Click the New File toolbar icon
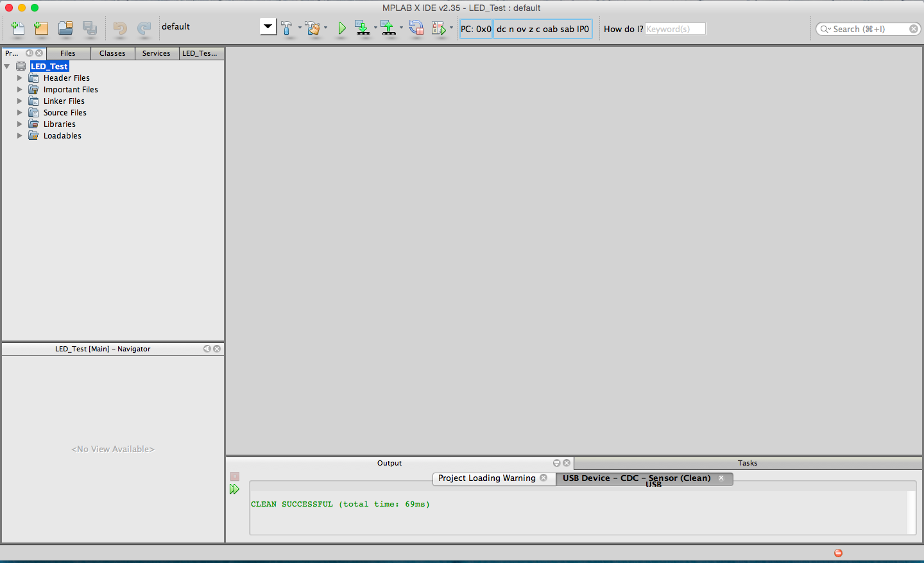 tap(18, 28)
